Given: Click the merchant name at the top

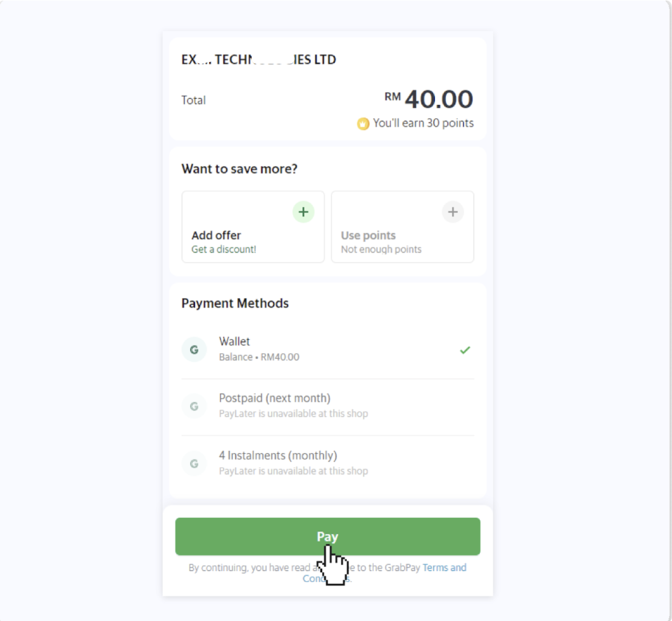Looking at the screenshot, I should click(x=259, y=60).
